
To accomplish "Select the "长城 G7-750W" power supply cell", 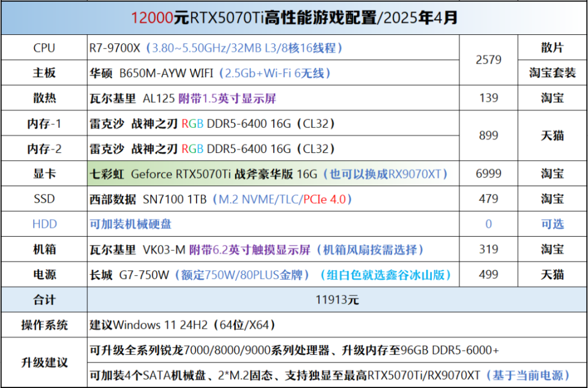I will 273,275.
